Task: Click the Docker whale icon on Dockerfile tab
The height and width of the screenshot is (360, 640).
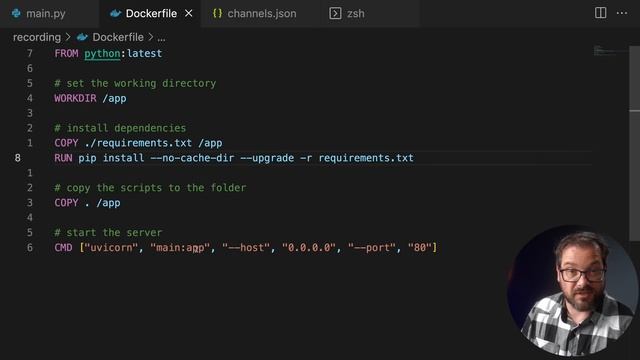Action: pos(116,13)
